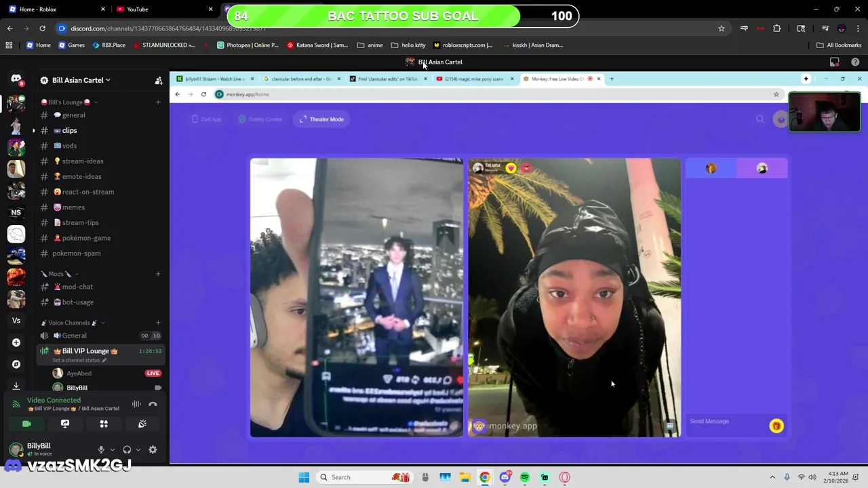Click Get App in Monkey stream
Screen dimensions: 868x488
click(207, 119)
